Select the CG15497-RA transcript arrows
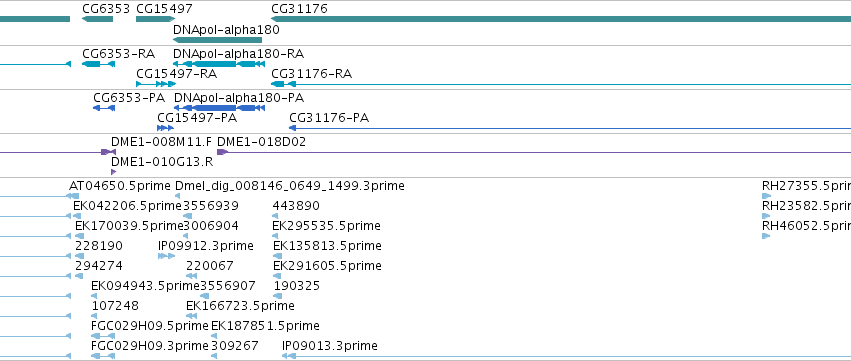 point(156,84)
